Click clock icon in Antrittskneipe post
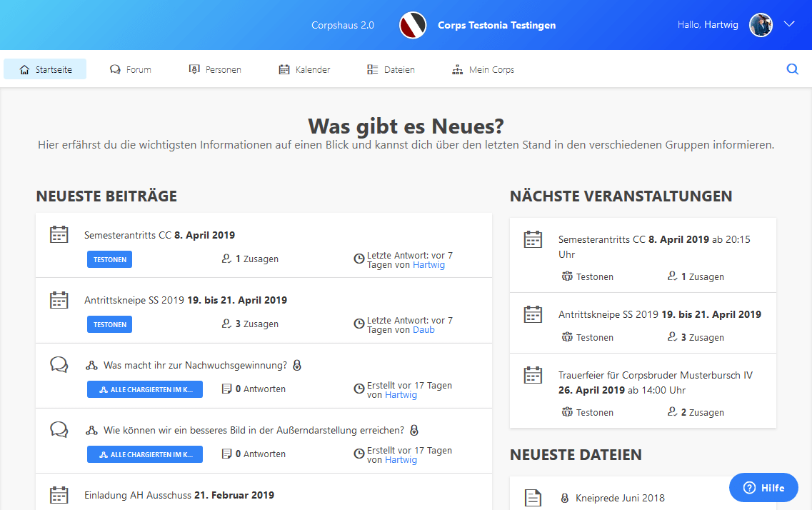 [x=359, y=324]
